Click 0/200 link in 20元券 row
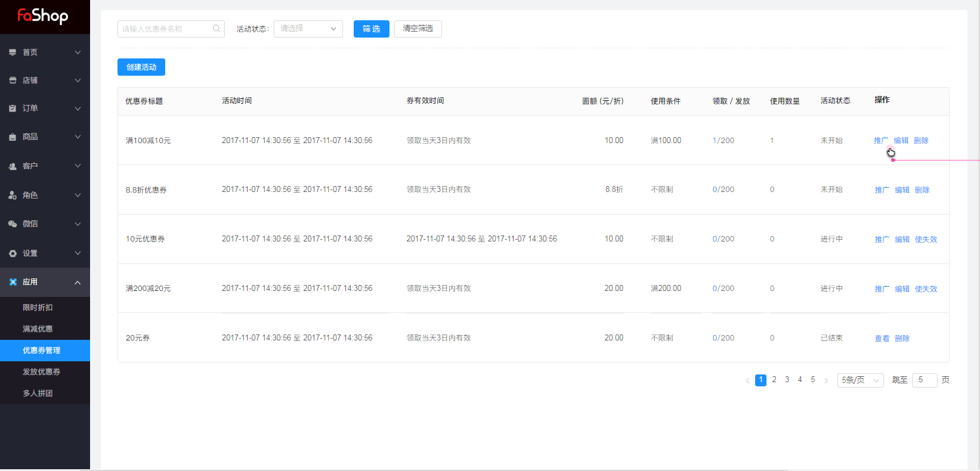 pyautogui.click(x=724, y=338)
